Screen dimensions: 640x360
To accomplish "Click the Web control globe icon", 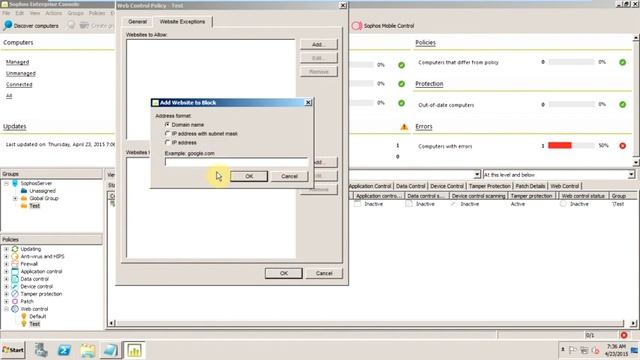I will pos(15,309).
